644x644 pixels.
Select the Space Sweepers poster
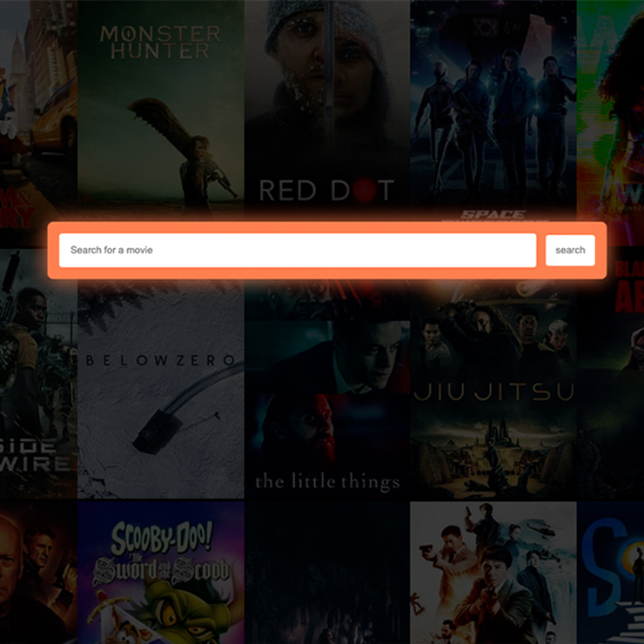[493, 111]
